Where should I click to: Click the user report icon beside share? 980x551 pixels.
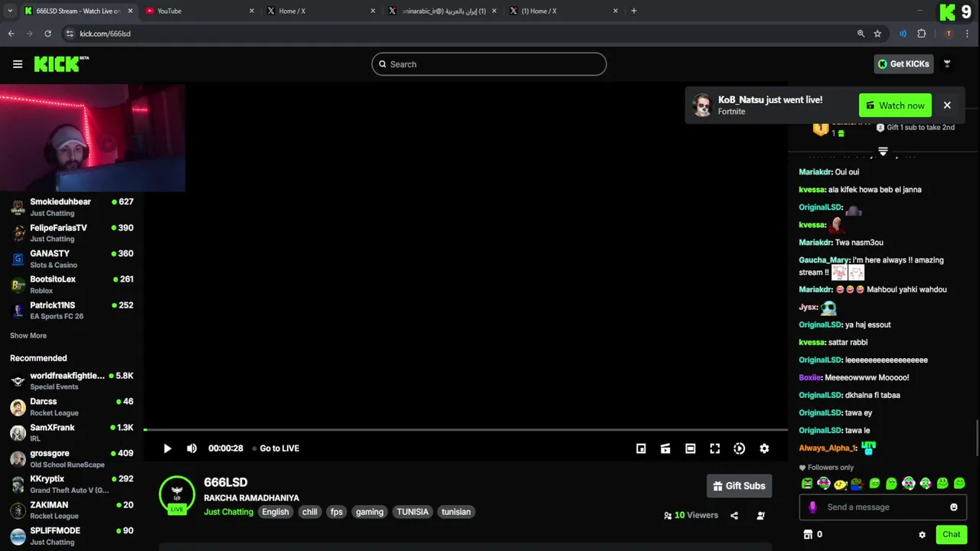pos(760,516)
